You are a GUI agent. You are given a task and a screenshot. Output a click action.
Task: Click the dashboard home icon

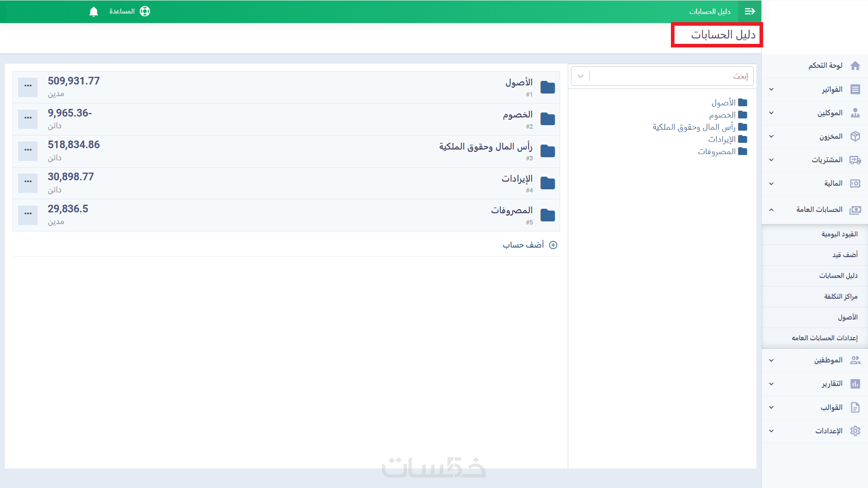click(855, 66)
